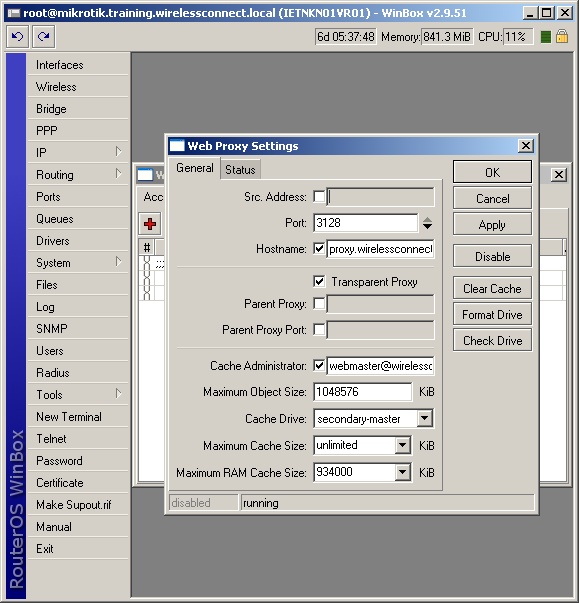
Task: Click the Port input field
Action: [366, 223]
